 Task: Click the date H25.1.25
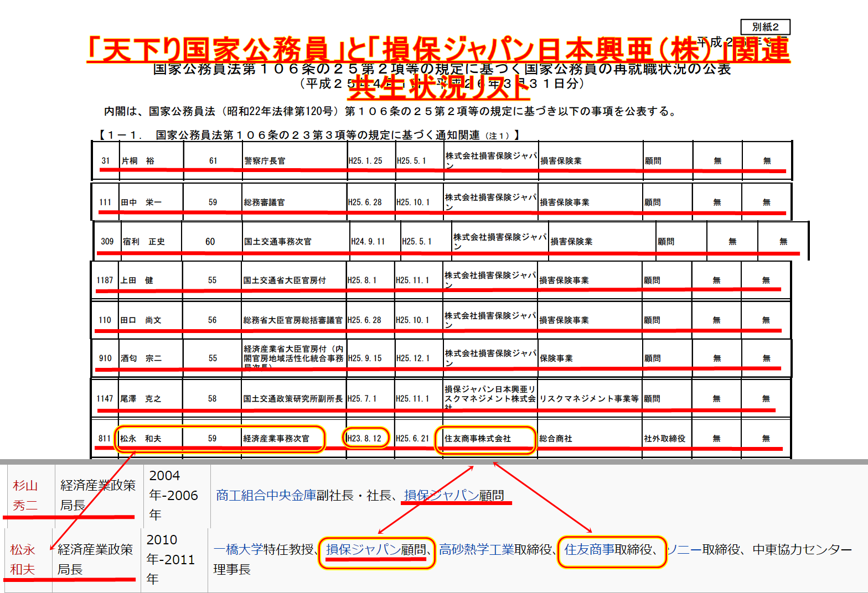(x=365, y=161)
